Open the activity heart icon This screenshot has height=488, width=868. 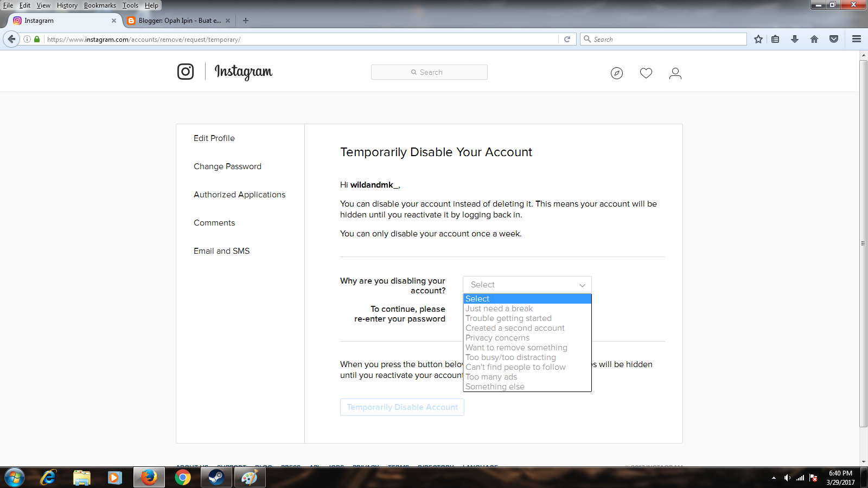point(646,73)
